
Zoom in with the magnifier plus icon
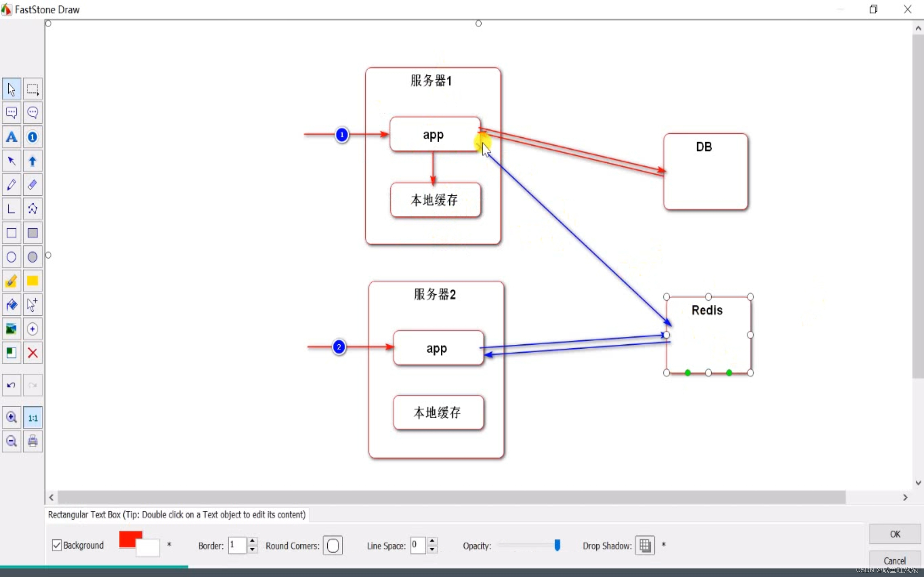[x=12, y=418]
